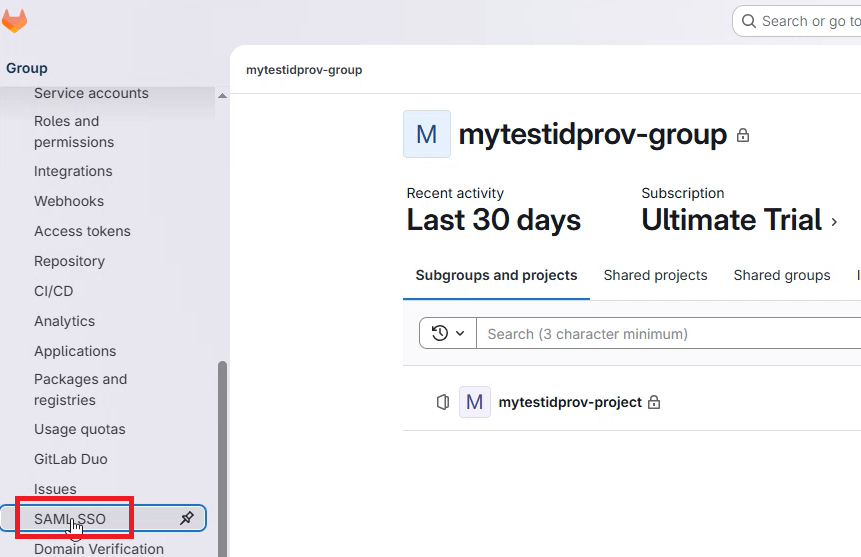Click the sidebar scrollbar thumb
The image size is (861, 557).
point(222,459)
